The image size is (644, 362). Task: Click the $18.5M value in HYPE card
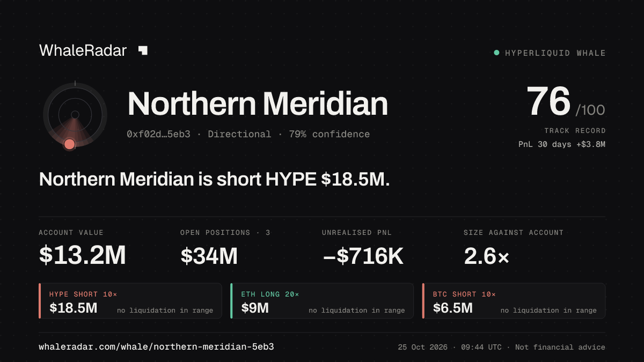click(x=74, y=308)
